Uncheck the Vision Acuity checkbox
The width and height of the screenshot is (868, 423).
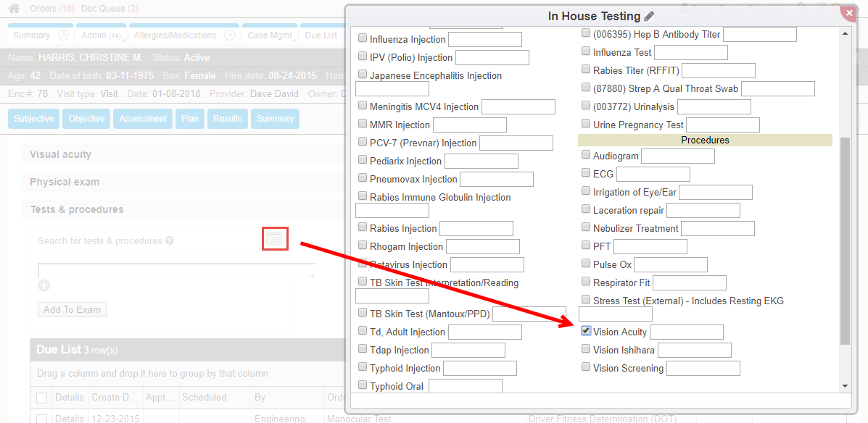[x=586, y=331]
